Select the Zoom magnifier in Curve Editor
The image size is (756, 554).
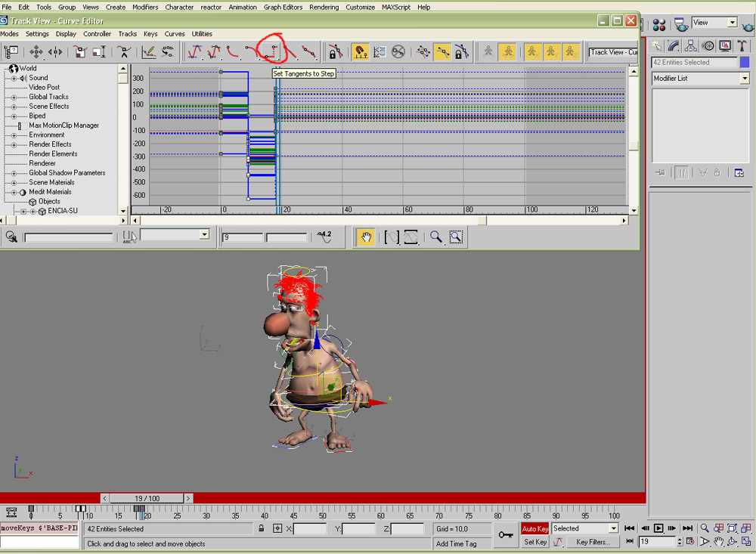436,237
